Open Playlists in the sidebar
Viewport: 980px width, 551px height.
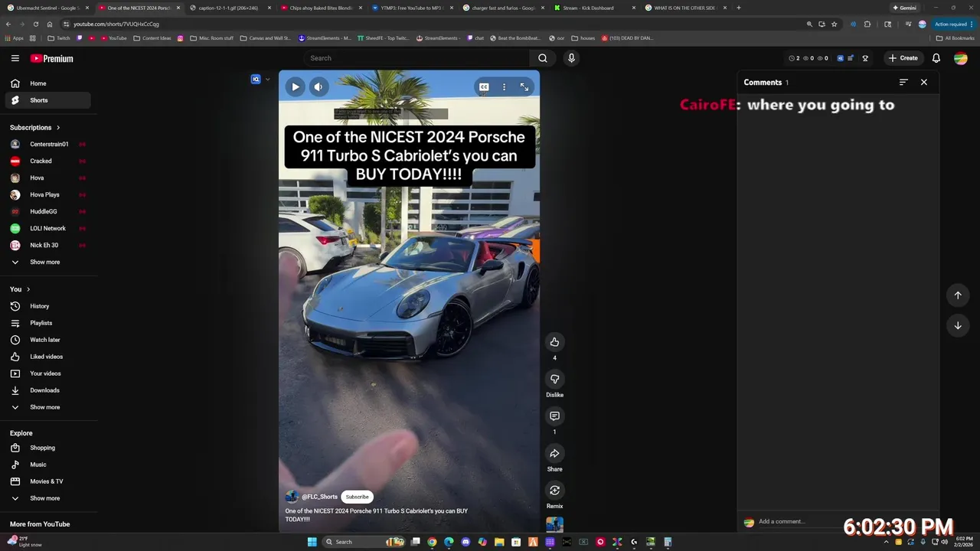pyautogui.click(x=48, y=323)
